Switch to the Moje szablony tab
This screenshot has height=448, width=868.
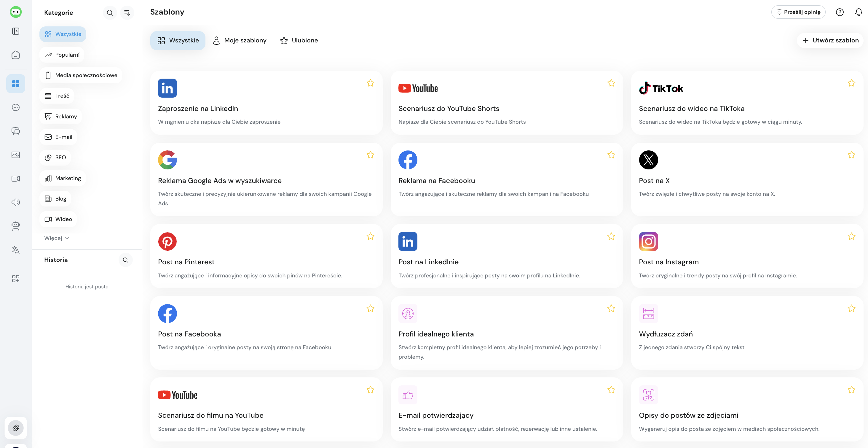pos(240,40)
